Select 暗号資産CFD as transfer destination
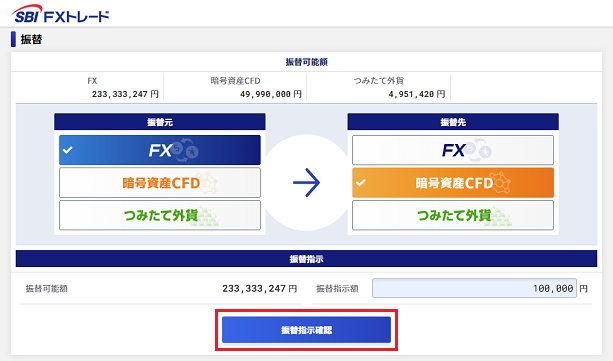 point(453,183)
